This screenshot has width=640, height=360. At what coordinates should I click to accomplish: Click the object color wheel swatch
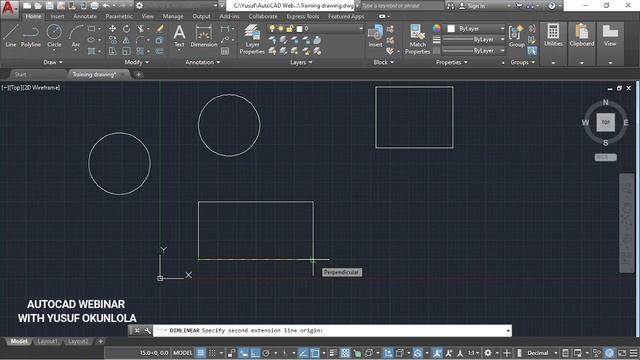[x=437, y=28]
